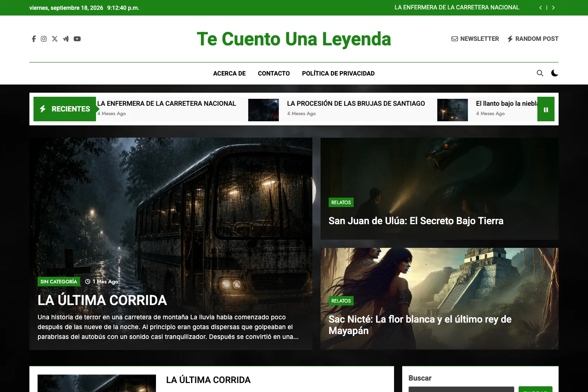Screen dimensions: 588x392
Task: Show previous headline in top ticker
Action: click(541, 8)
